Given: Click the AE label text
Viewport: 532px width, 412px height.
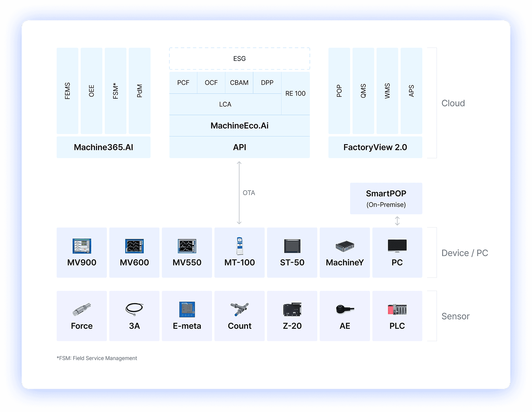Looking at the screenshot, I should click(x=345, y=326).
